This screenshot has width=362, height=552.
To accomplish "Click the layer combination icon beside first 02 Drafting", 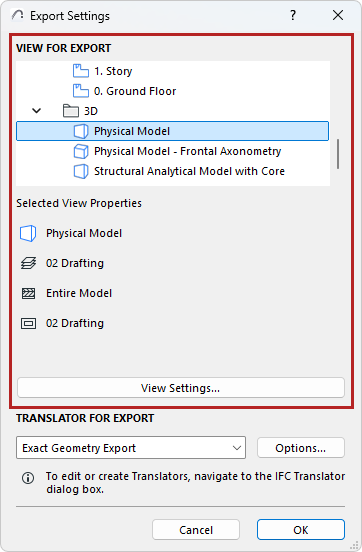I will click(x=28, y=263).
